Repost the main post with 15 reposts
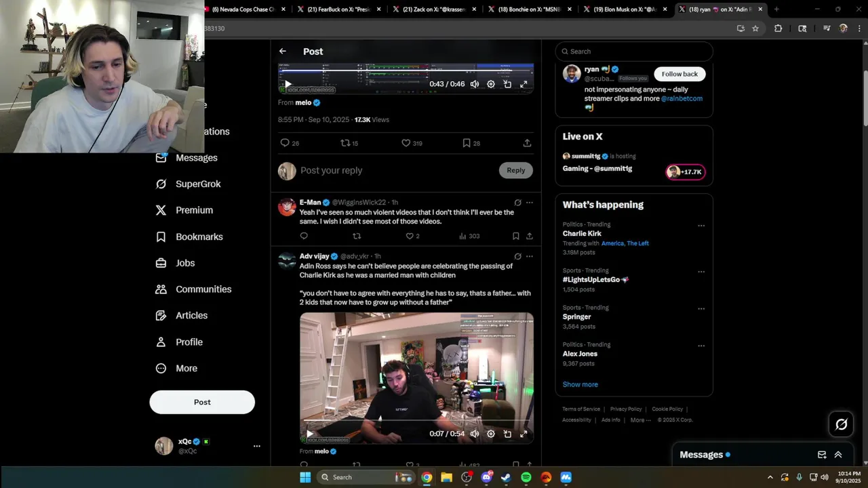The height and width of the screenshot is (488, 868). pos(349,143)
